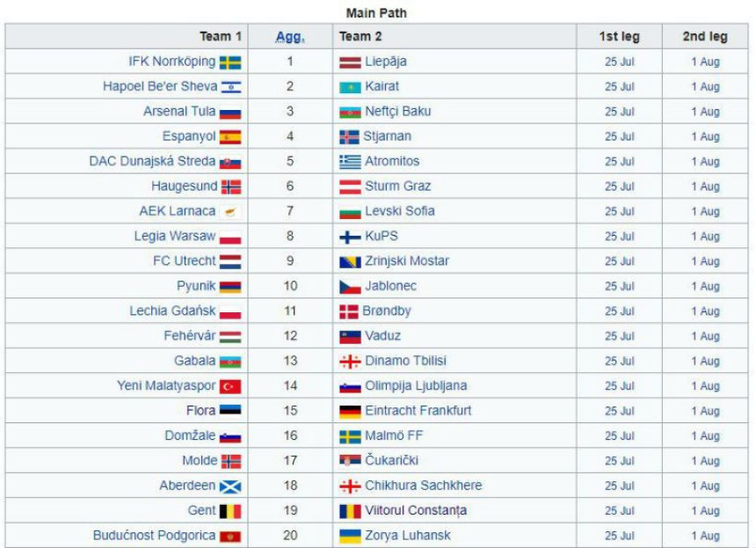
Task: Open the Agg. header link
Action: click(x=290, y=37)
